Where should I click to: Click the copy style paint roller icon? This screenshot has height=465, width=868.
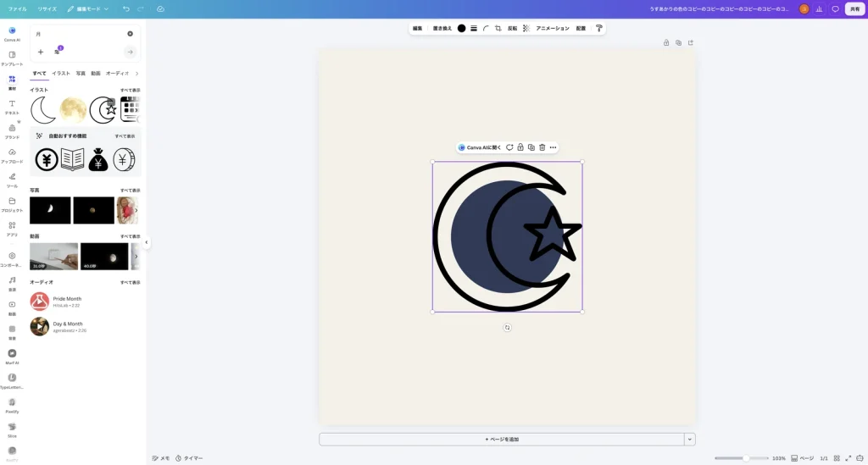pyautogui.click(x=599, y=28)
